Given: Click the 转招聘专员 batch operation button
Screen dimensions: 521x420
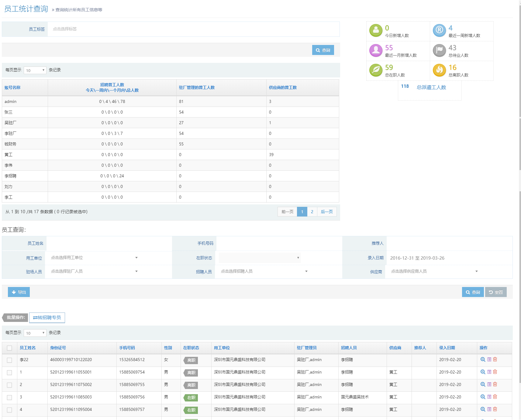Looking at the screenshot, I should coord(47,318).
